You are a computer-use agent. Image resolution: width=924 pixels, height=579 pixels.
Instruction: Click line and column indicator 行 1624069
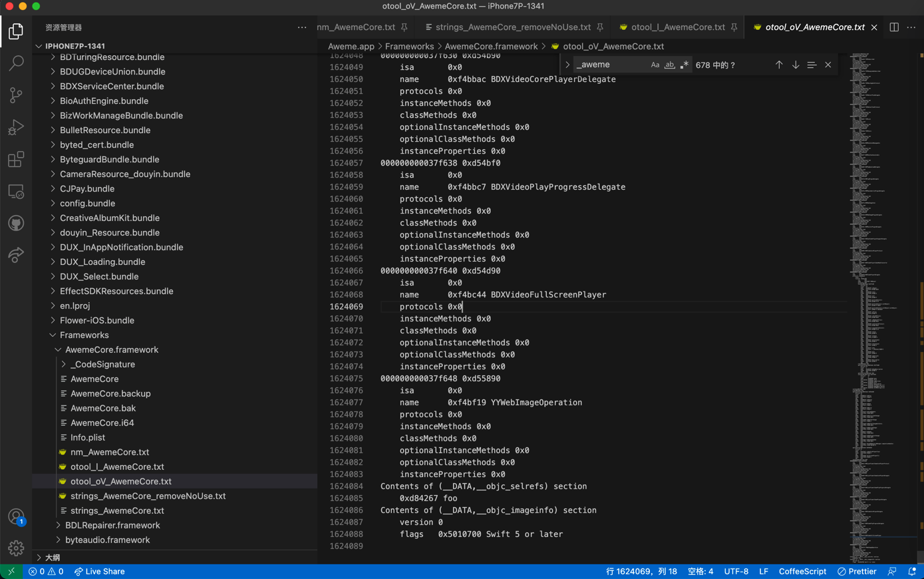pos(641,572)
